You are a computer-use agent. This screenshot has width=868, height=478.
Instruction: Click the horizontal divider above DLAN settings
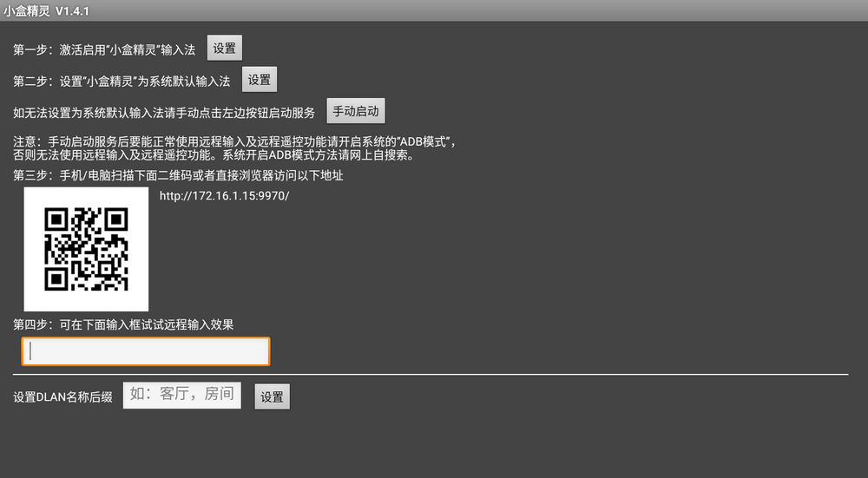pyautogui.click(x=431, y=374)
